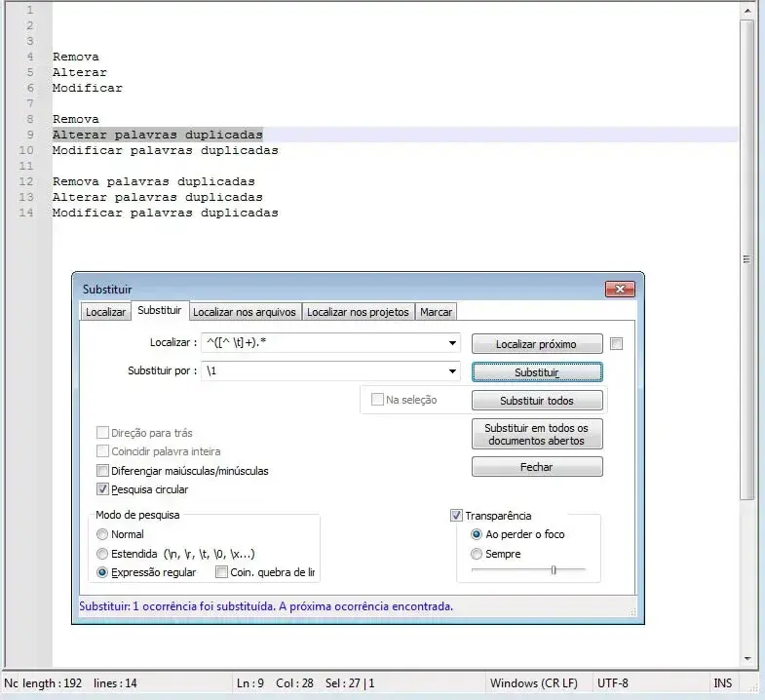Open the Localizar nos projetos tab

pyautogui.click(x=358, y=312)
